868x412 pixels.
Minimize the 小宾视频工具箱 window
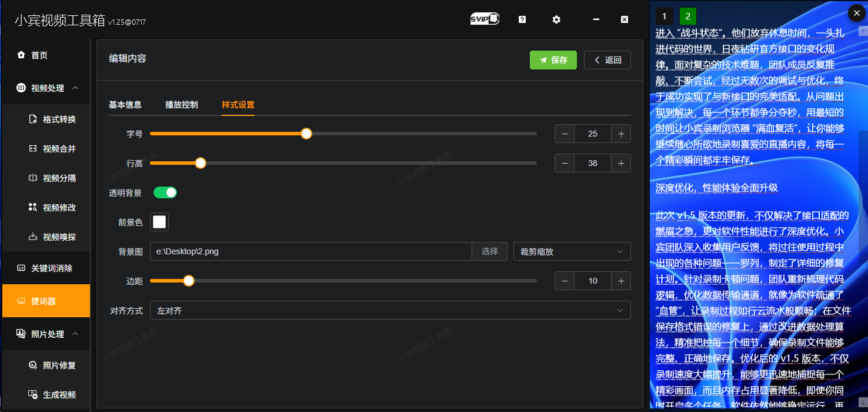pyautogui.click(x=596, y=19)
